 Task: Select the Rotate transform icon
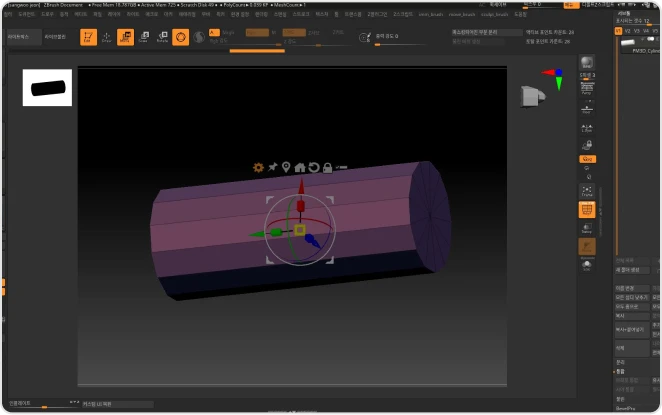coord(162,37)
